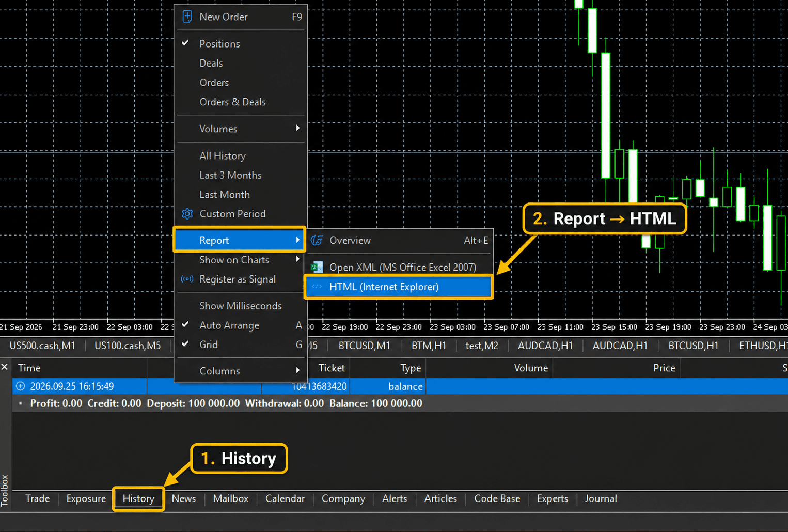Switch to US100.cash,M5 chart tab

pyautogui.click(x=128, y=346)
